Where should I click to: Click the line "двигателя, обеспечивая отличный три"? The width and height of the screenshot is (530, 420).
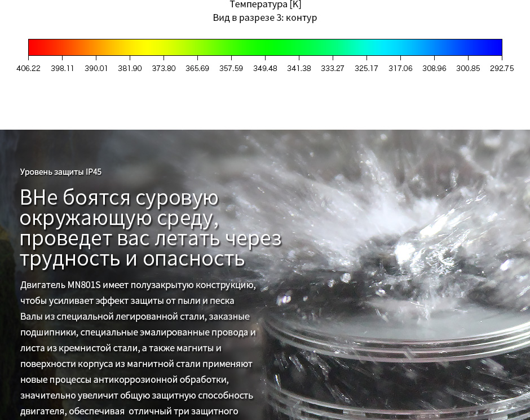(130, 411)
